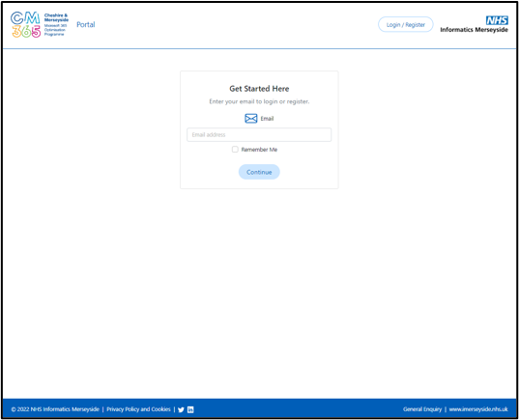Image resolution: width=519 pixels, height=420 pixels.
Task: Open the Twitter bird icon in footer
Action: [x=181, y=409]
